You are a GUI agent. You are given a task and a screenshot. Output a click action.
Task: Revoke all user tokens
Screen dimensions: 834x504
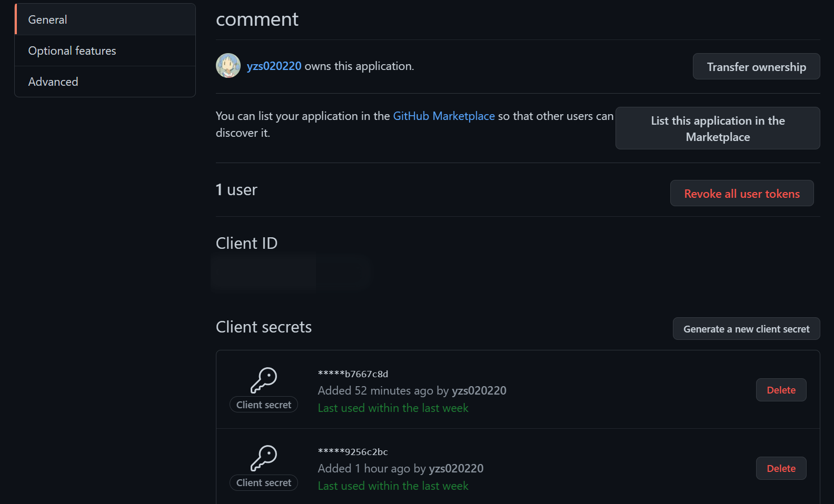[741, 194]
